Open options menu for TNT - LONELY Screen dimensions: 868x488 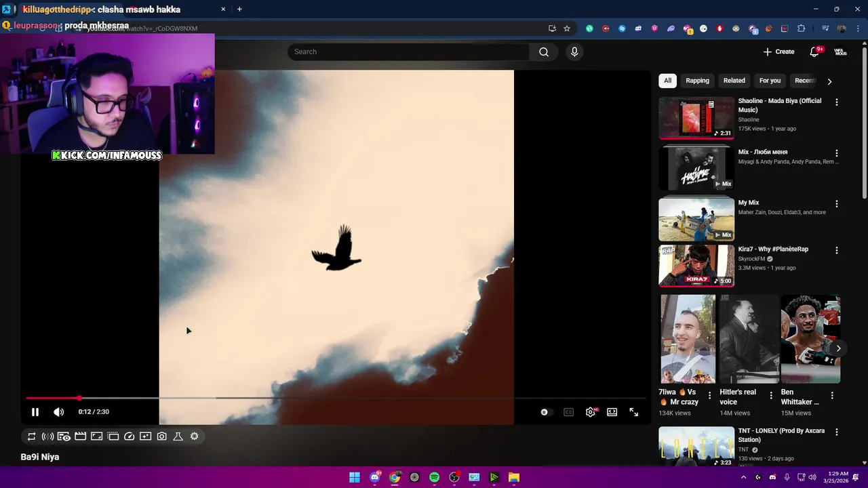pyautogui.click(x=836, y=432)
